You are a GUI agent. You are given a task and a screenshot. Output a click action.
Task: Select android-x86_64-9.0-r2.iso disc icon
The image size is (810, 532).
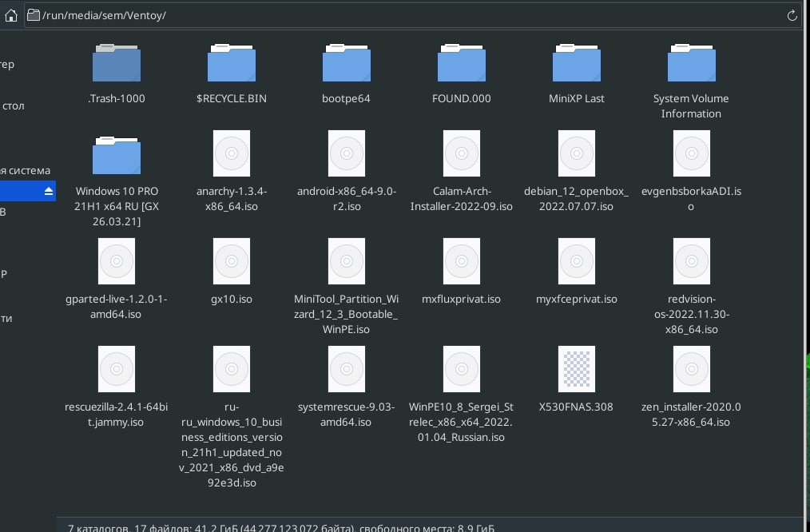click(x=347, y=153)
